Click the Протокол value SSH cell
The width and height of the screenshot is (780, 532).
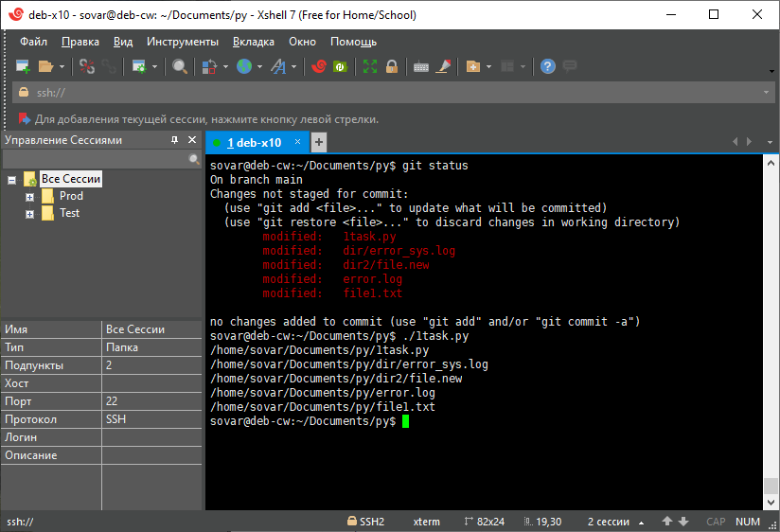click(151, 419)
